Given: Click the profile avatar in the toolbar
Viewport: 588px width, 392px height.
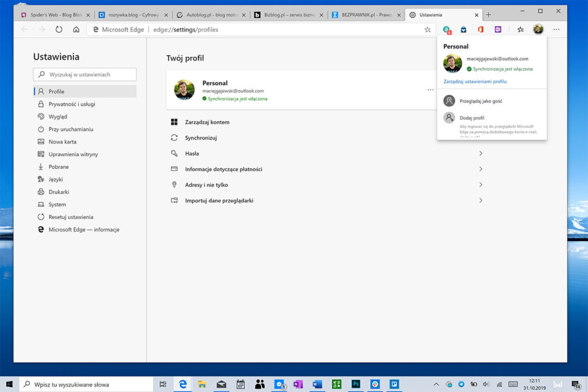Looking at the screenshot, I should 538,29.
